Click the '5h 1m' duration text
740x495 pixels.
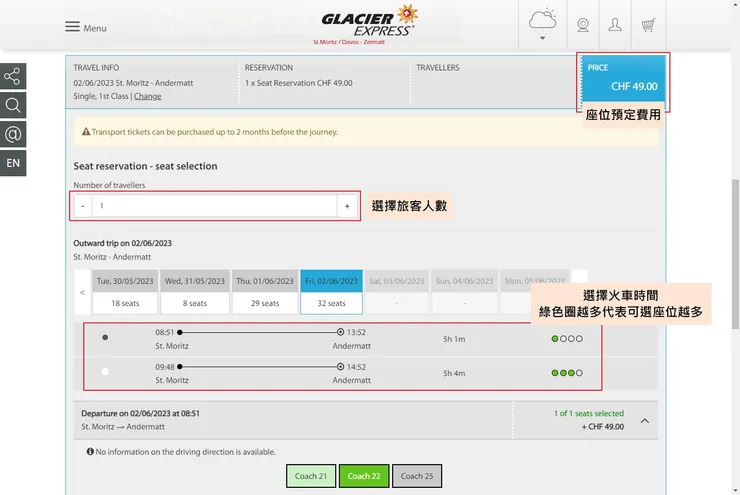point(454,339)
